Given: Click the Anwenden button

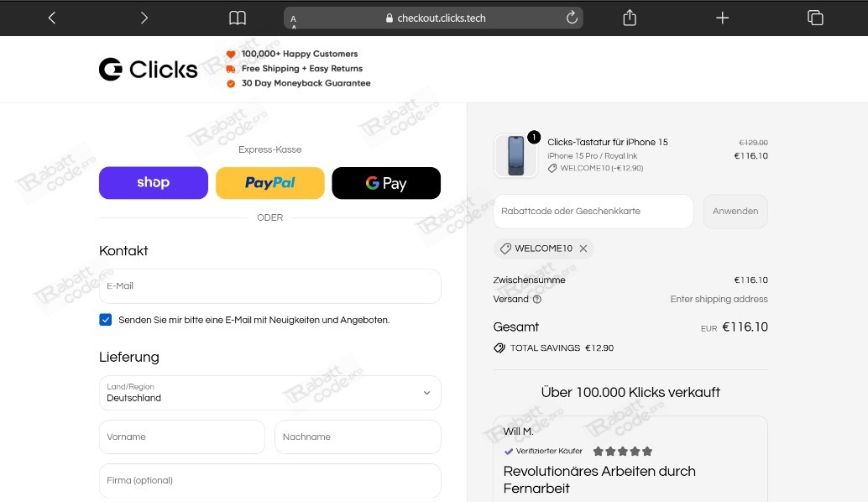Looking at the screenshot, I should (x=735, y=212).
